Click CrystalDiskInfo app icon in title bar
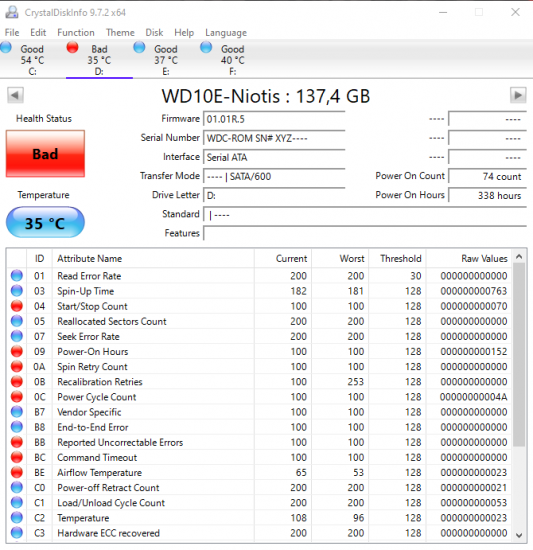The width and height of the screenshot is (533, 550). pos(12,12)
